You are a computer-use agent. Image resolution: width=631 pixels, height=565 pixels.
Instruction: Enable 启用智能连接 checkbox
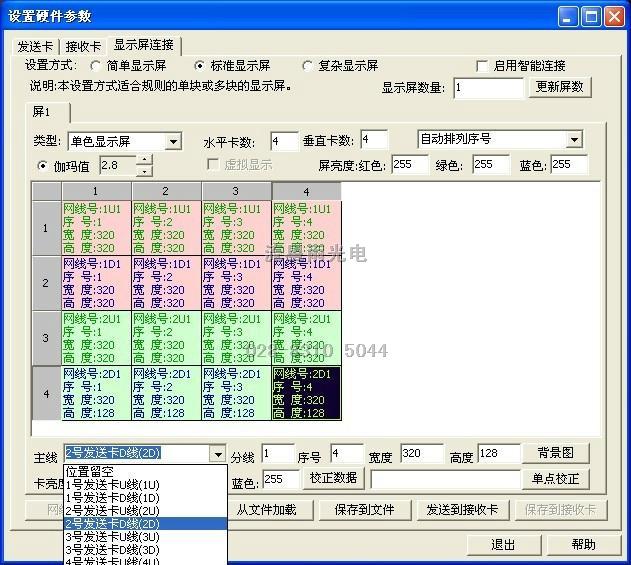[x=481, y=66]
